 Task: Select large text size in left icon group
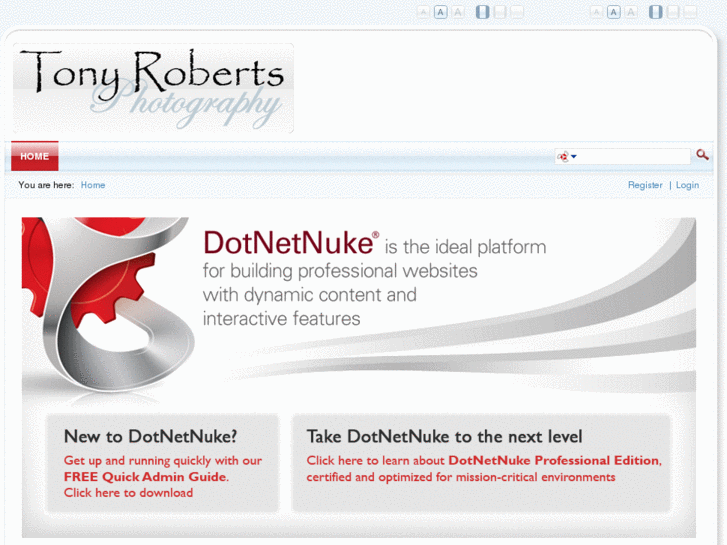point(458,12)
